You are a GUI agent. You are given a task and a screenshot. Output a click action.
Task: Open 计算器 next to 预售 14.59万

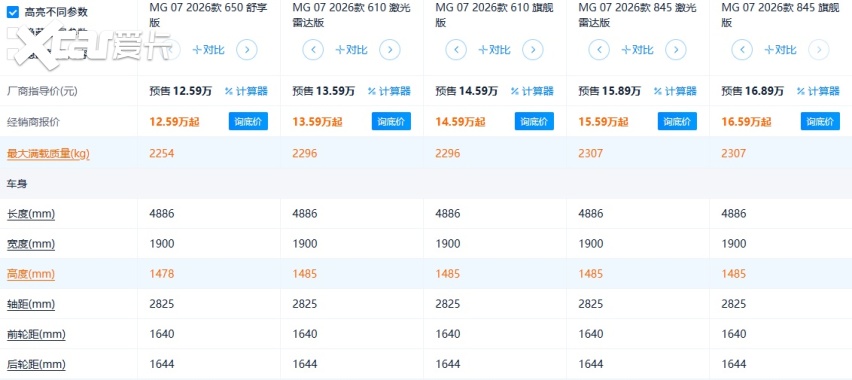[x=532, y=91]
